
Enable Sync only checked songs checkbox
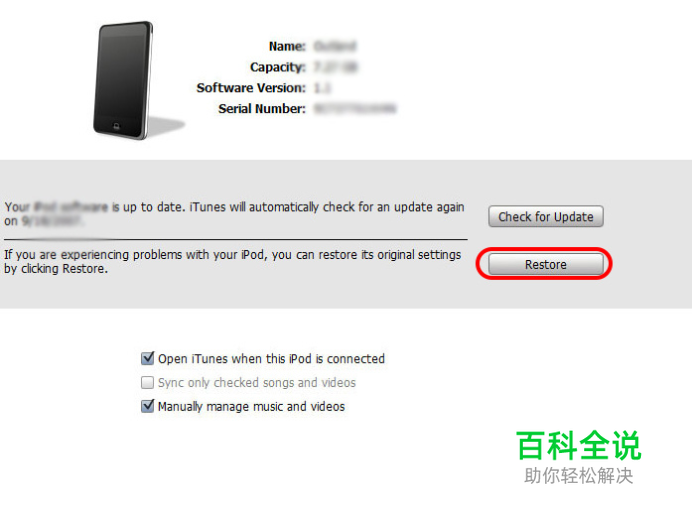pyautogui.click(x=147, y=382)
